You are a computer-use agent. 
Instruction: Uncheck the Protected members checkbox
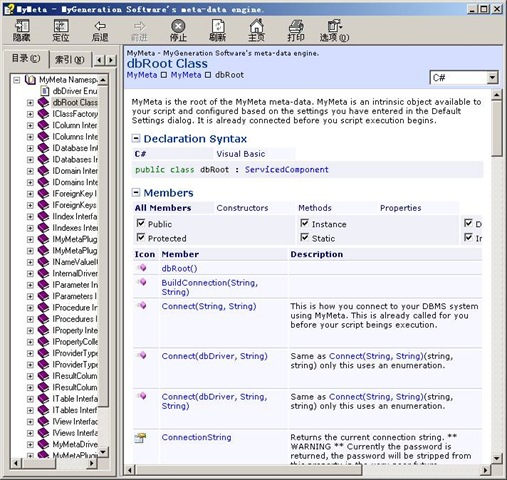[141, 237]
